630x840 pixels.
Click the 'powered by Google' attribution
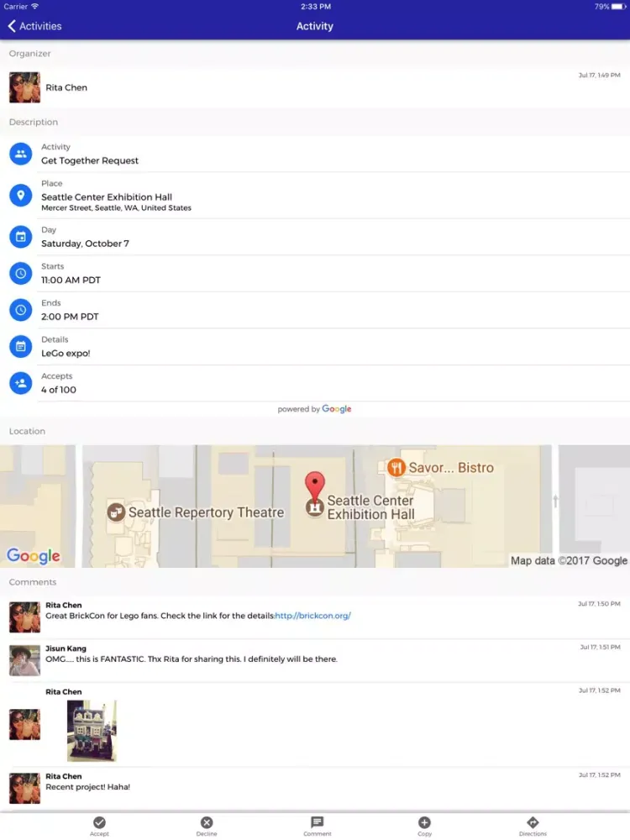pyautogui.click(x=314, y=409)
